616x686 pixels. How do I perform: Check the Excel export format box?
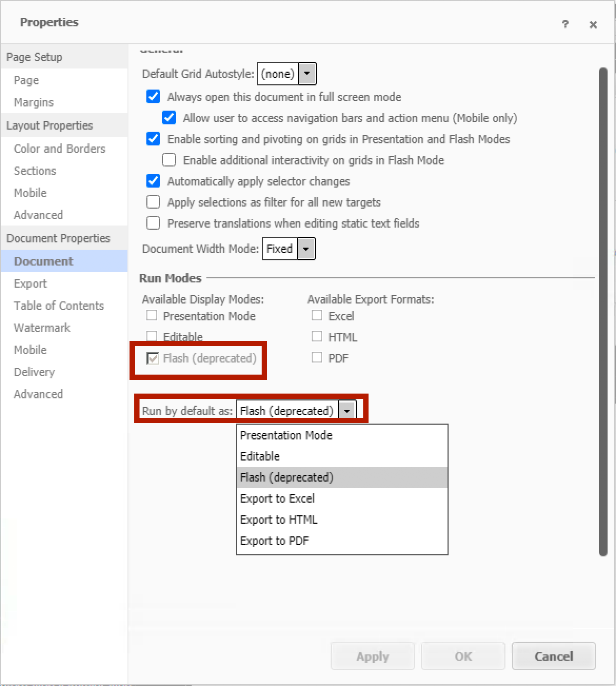317,316
